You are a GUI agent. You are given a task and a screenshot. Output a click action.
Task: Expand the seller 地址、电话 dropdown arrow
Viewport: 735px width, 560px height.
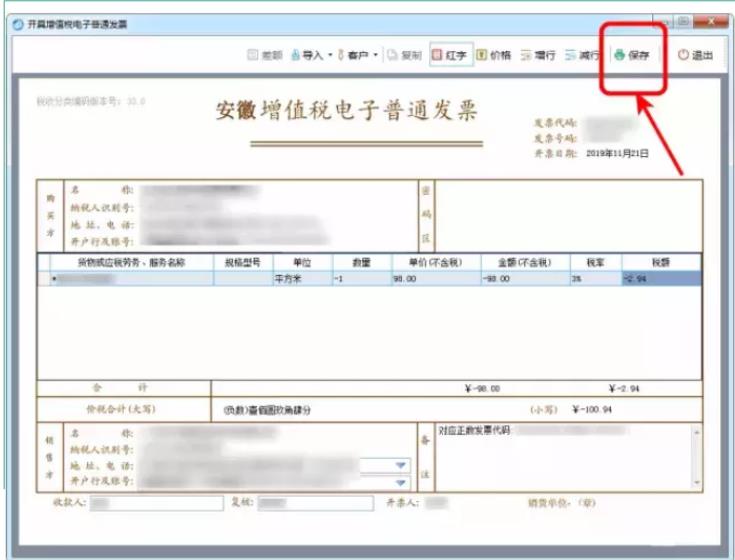point(401,465)
